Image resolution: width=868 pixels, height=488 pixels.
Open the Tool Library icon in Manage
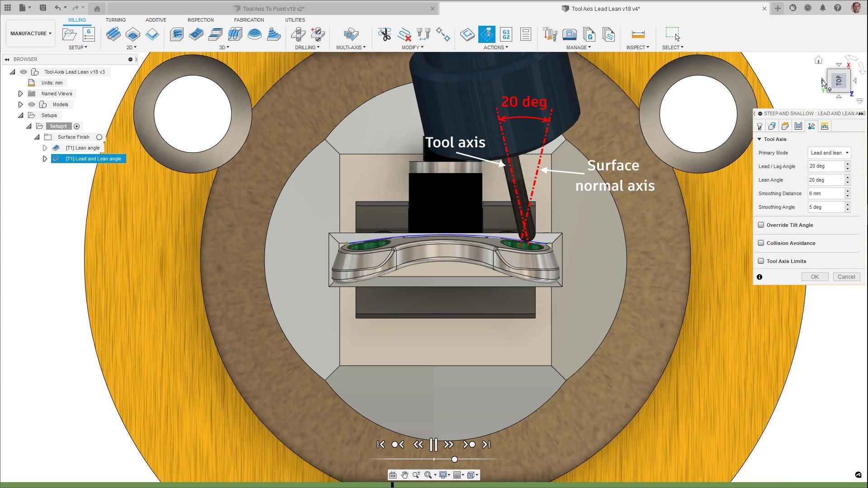[x=550, y=34]
